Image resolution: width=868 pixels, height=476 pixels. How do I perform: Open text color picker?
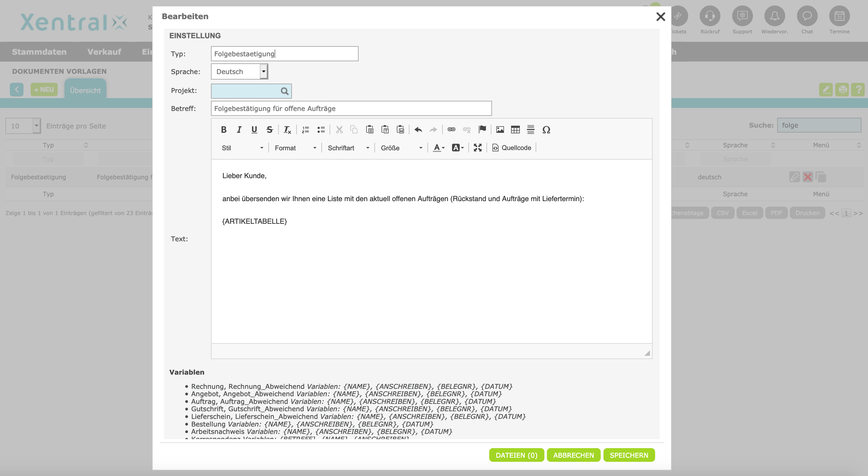[438, 148]
